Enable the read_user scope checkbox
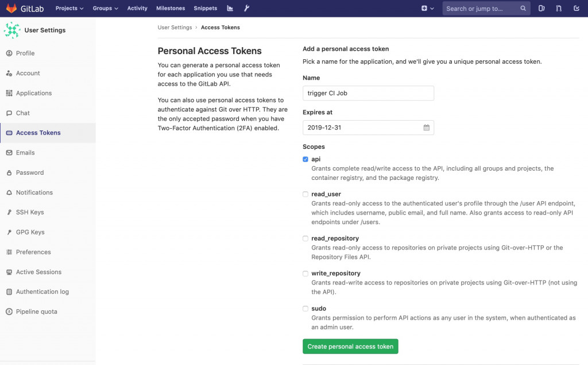This screenshot has width=588, height=365. [x=305, y=194]
